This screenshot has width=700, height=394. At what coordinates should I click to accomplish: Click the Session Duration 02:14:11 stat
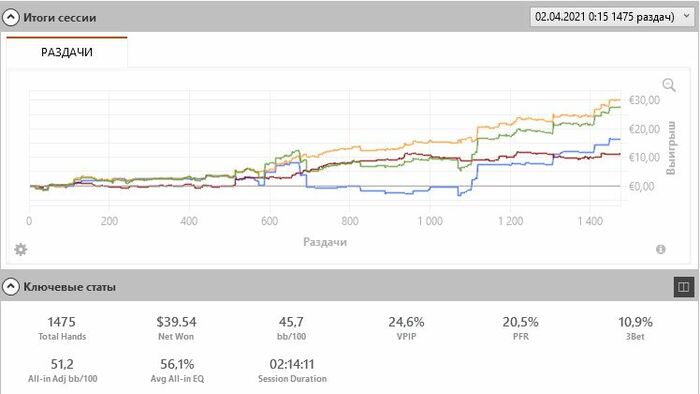pos(292,370)
